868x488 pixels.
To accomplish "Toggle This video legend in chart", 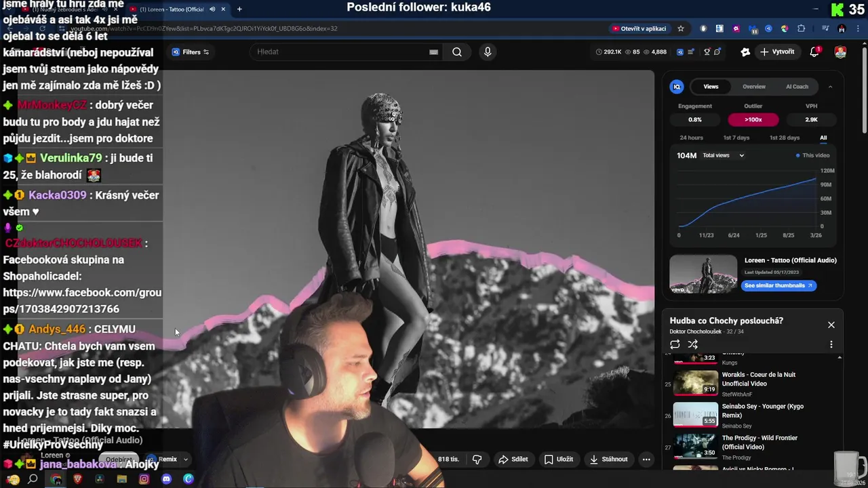I will (812, 155).
